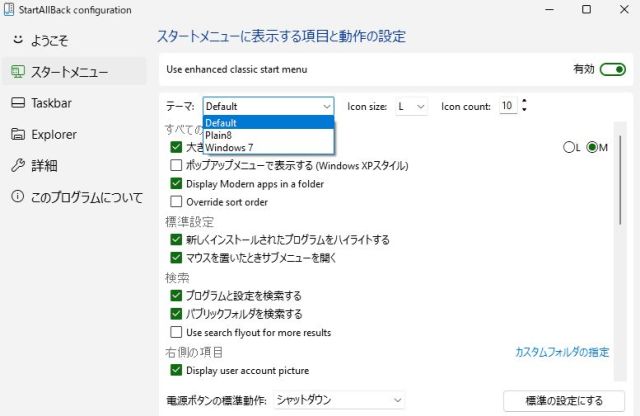Click the info icon beside このプログラムについて
Screen dimensions: 640x416
click(18, 196)
